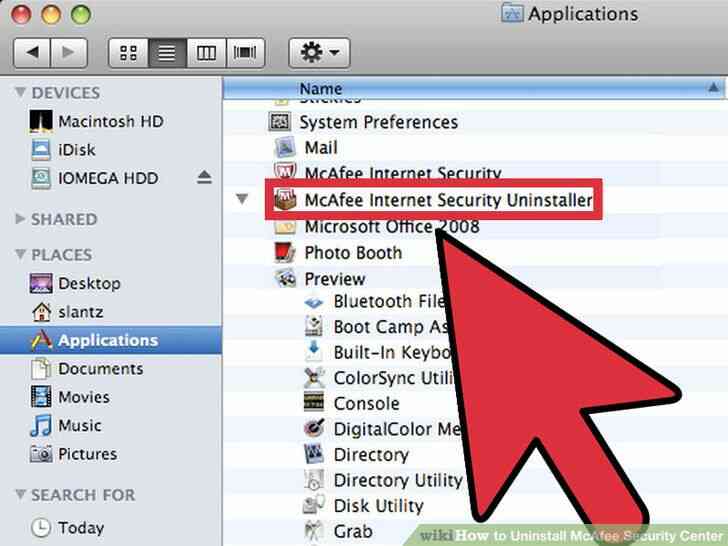The width and height of the screenshot is (728, 546).
Task: Select the McAfee Uninstaller toolbox icon
Action: (285, 200)
